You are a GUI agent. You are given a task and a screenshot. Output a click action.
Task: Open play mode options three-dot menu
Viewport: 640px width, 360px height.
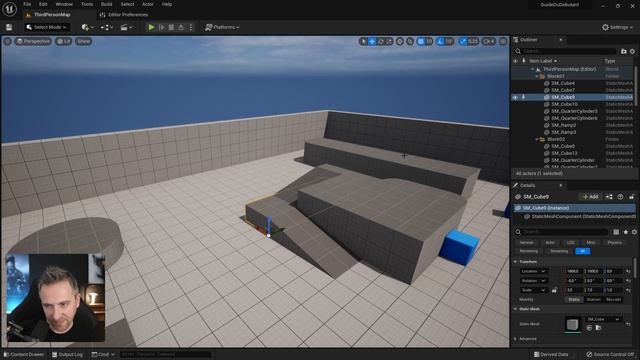point(191,27)
